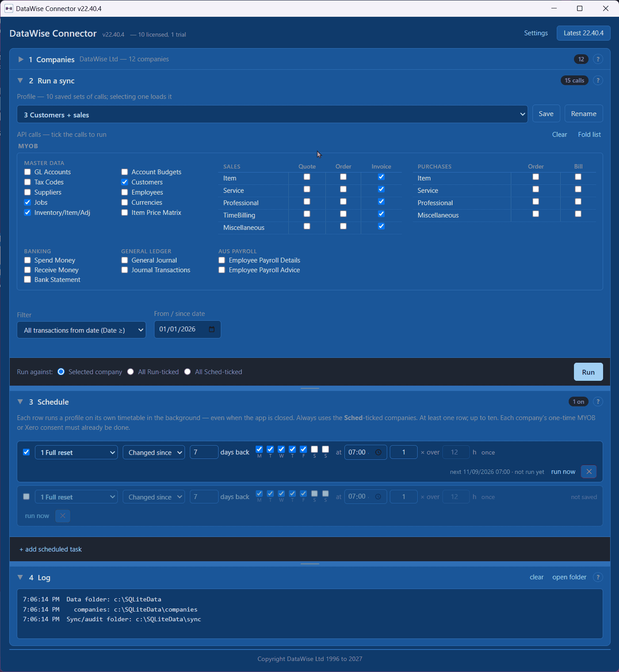Start the sync with the Run button
The width and height of the screenshot is (619, 672).
(588, 372)
